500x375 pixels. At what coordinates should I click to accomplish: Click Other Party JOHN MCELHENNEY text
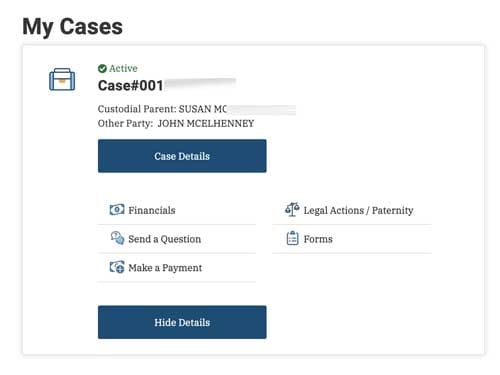coord(176,124)
